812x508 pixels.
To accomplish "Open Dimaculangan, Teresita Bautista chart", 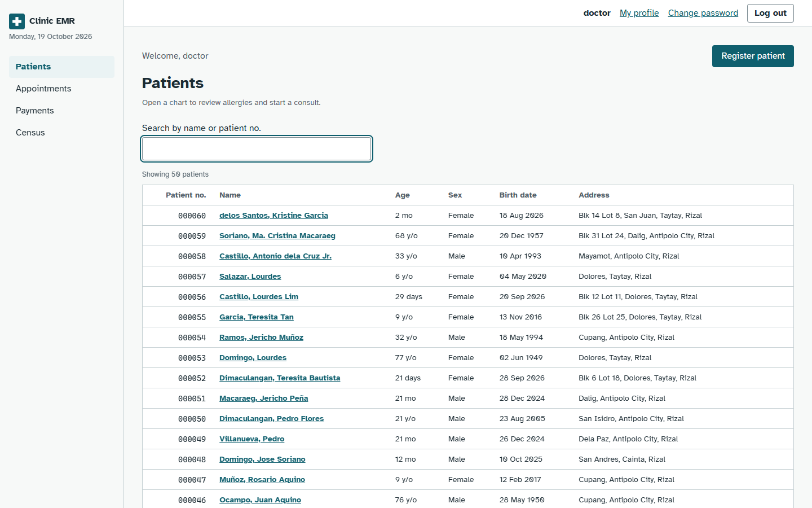I will point(280,378).
